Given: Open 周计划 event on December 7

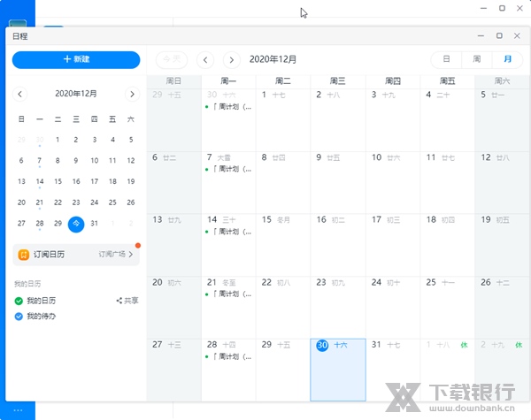Looking at the screenshot, I should (x=230, y=169).
